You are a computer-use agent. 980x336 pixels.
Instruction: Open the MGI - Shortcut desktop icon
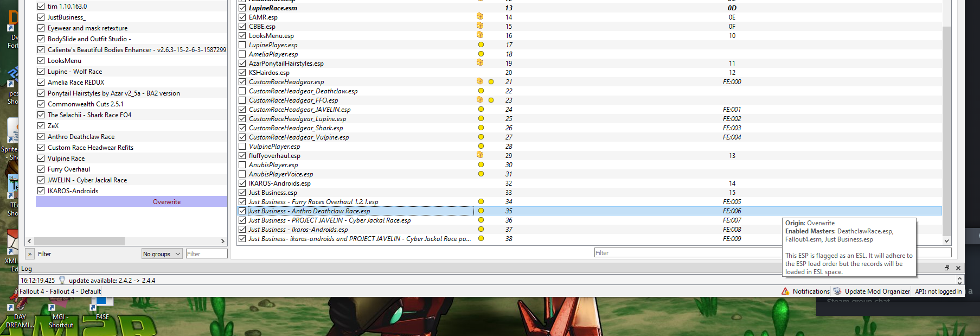[x=61, y=314]
